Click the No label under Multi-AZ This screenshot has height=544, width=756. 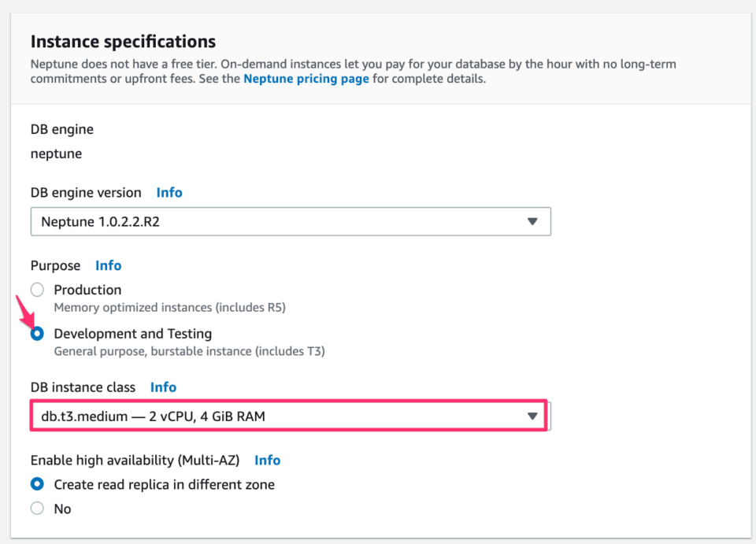(63, 509)
